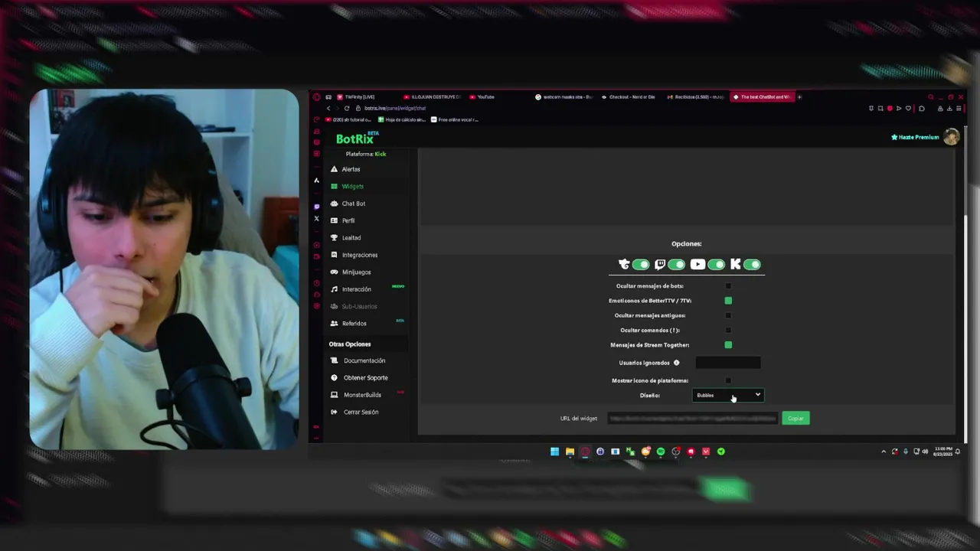Screen dimensions: 980x551
Task: Open the Diseño dropdown showing Bubbles
Action: [728, 395]
